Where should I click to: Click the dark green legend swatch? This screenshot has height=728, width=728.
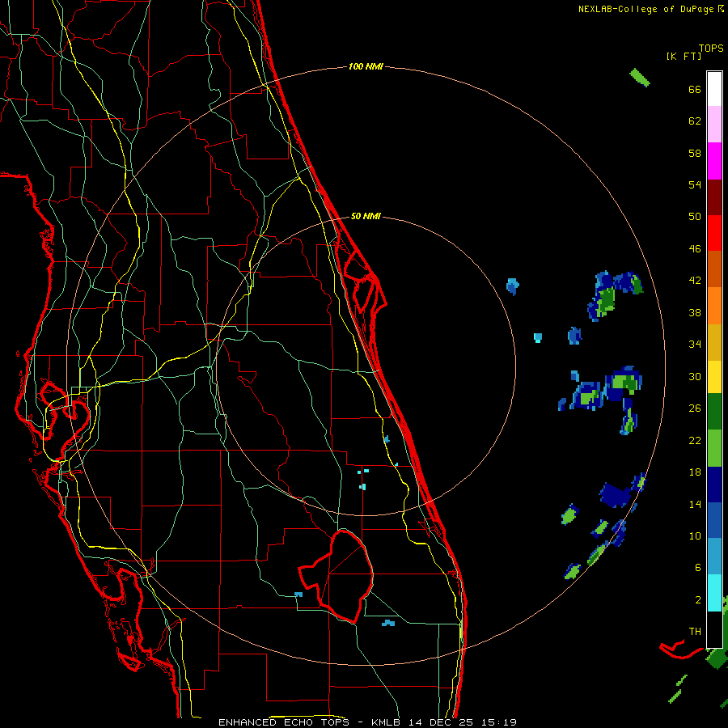click(714, 412)
